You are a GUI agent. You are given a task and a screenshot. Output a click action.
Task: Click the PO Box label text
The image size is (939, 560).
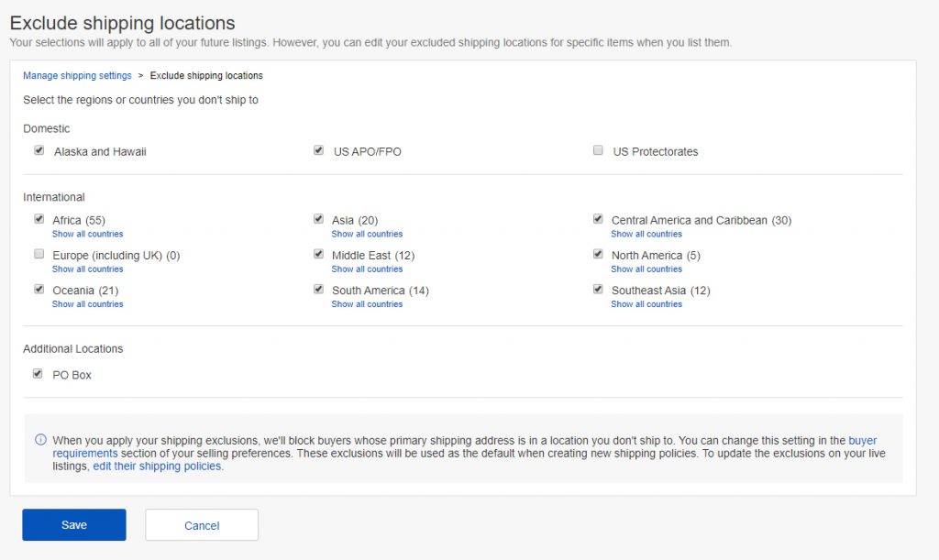click(x=72, y=375)
